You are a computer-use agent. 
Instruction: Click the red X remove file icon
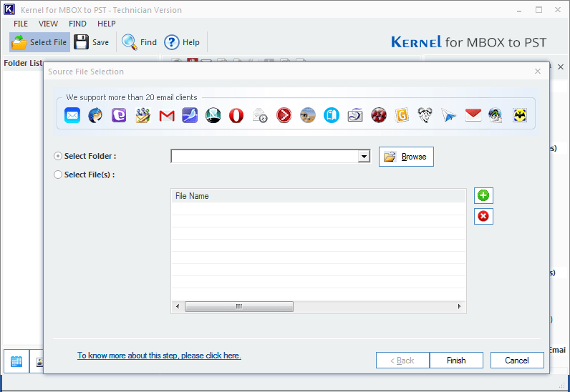pos(483,216)
